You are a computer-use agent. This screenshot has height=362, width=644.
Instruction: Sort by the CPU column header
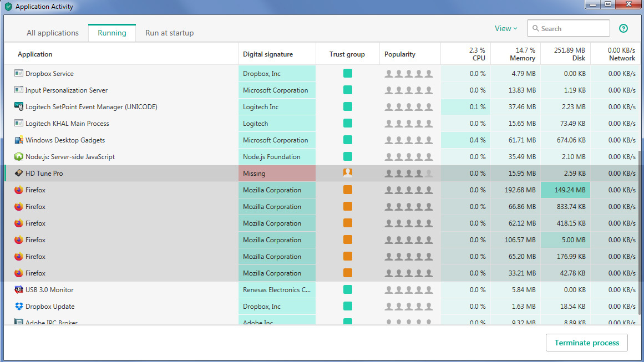point(466,54)
